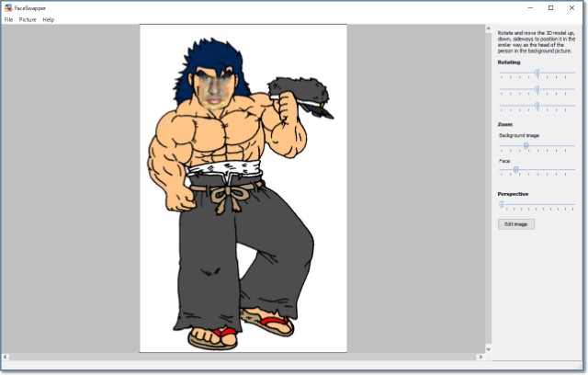Click the second Rotating slider handle
588x375 pixels.
(537, 89)
